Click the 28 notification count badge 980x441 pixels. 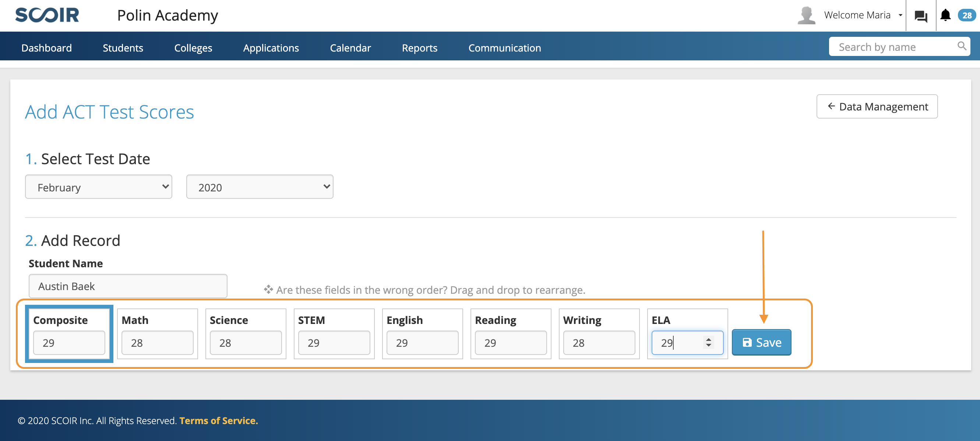(967, 15)
